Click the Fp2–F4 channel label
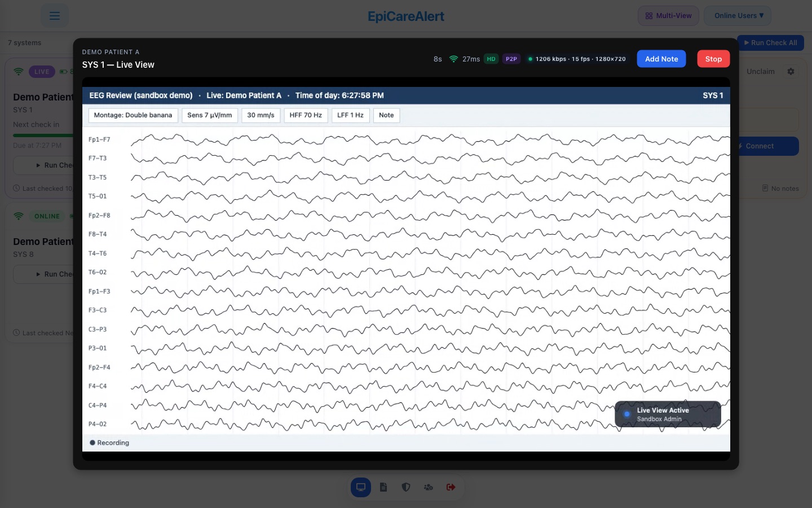This screenshot has height=508, width=812. tap(99, 367)
